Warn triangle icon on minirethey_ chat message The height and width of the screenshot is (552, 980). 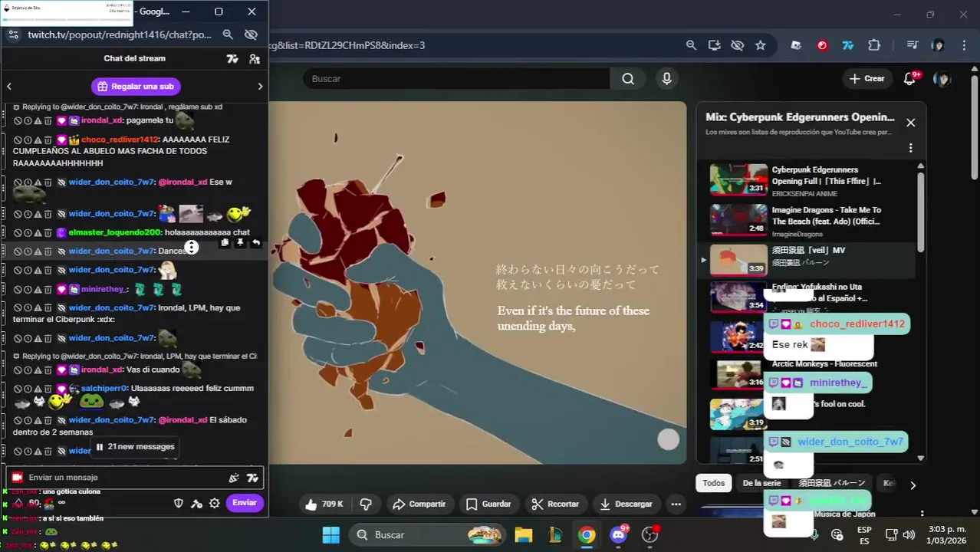tap(38, 289)
